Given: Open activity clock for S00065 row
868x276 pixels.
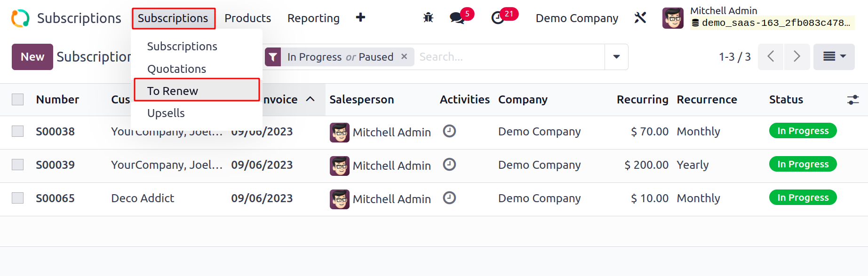Looking at the screenshot, I should (449, 198).
